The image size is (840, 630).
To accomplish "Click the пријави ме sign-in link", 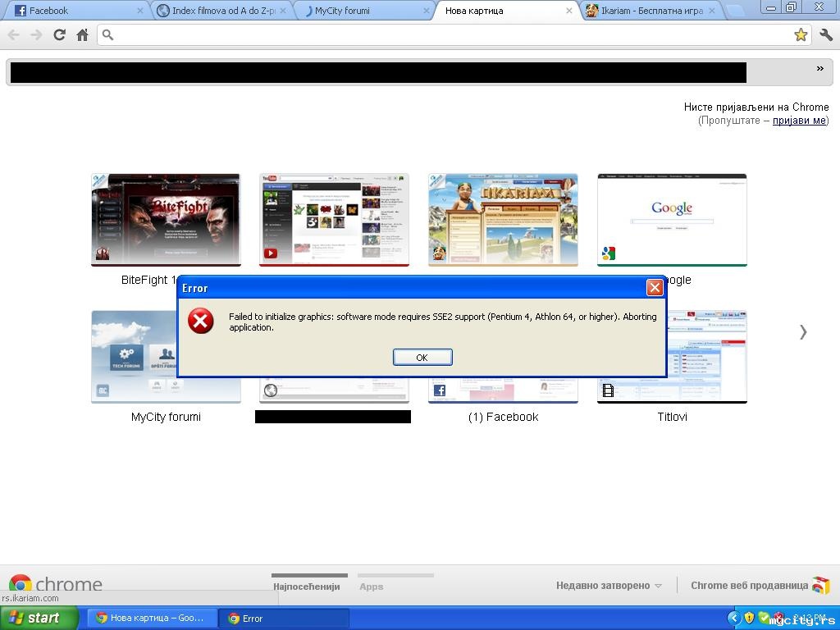I will 799,121.
